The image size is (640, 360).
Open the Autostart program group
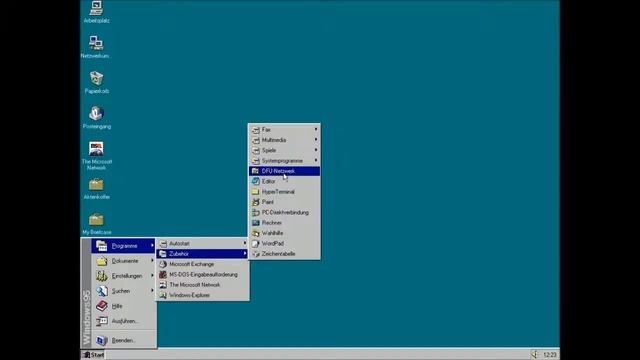(x=203, y=243)
